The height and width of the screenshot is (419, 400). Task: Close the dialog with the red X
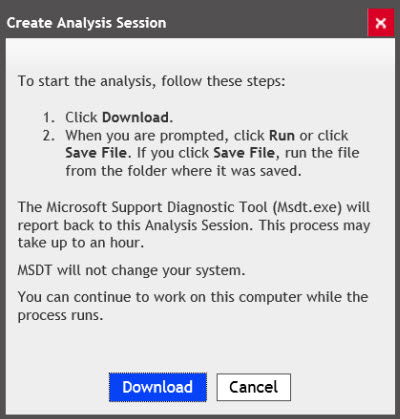[x=381, y=23]
